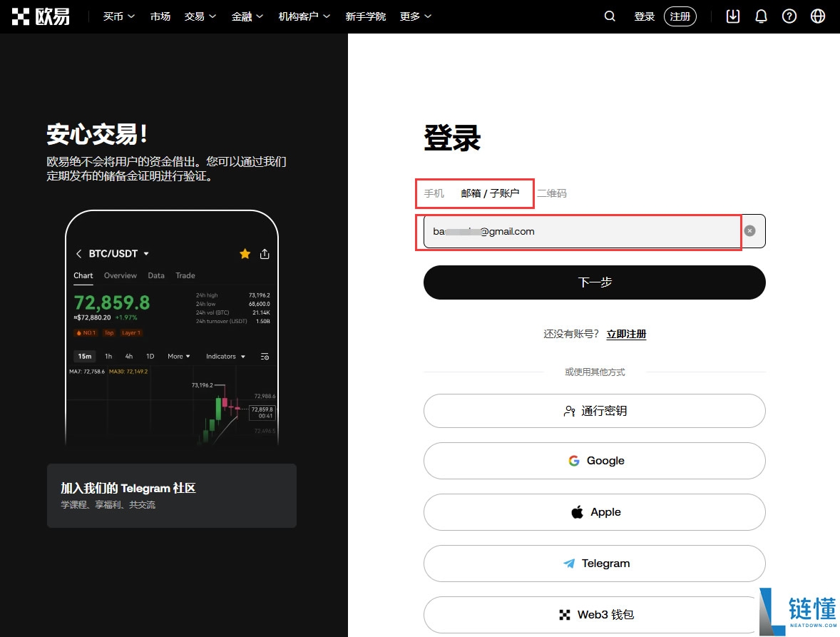Select the Chart tab in mockup

(83, 275)
